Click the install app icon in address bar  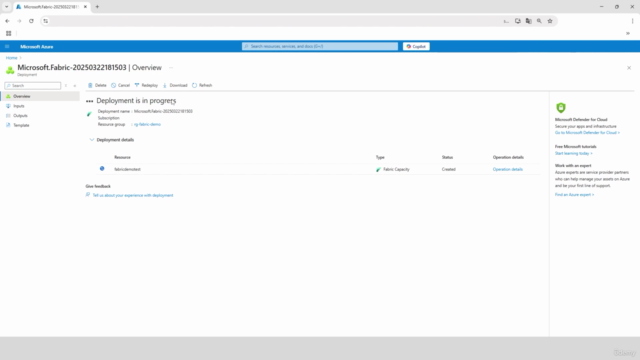click(x=518, y=21)
